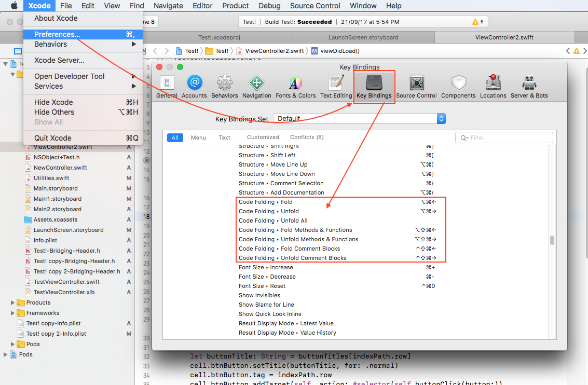Open the Navigation preferences pane
Screen dimensions: 588x385
pyautogui.click(x=256, y=87)
